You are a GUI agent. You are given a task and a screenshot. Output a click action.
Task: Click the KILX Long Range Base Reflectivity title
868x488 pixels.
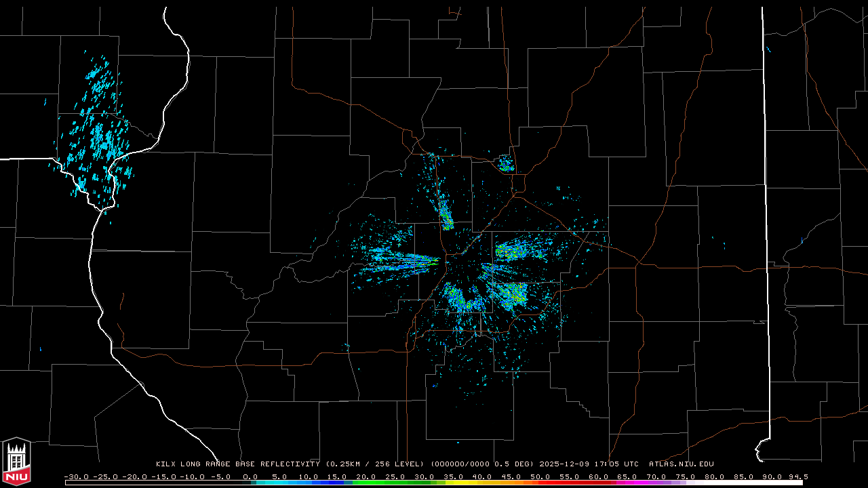coord(237,464)
